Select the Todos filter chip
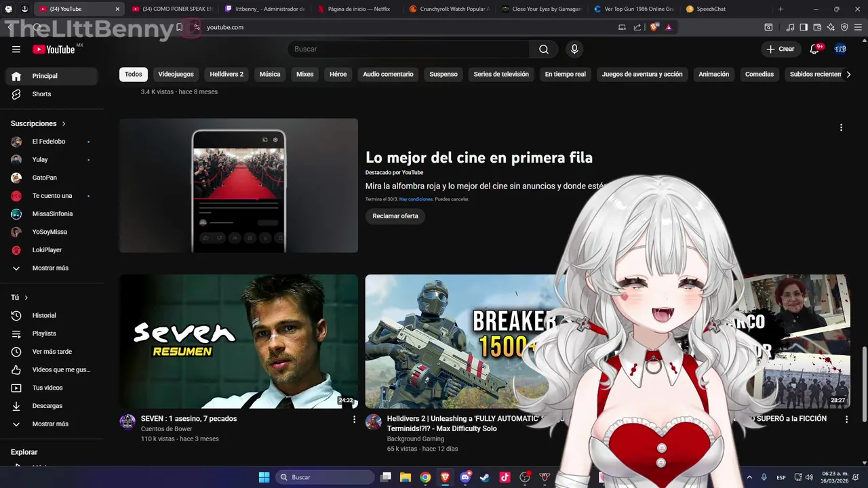 (x=134, y=75)
